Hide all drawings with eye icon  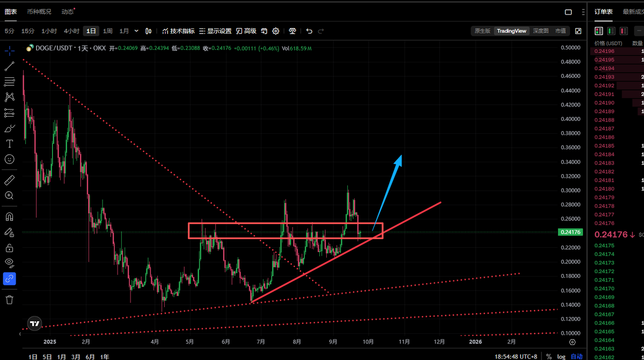[x=10, y=263]
